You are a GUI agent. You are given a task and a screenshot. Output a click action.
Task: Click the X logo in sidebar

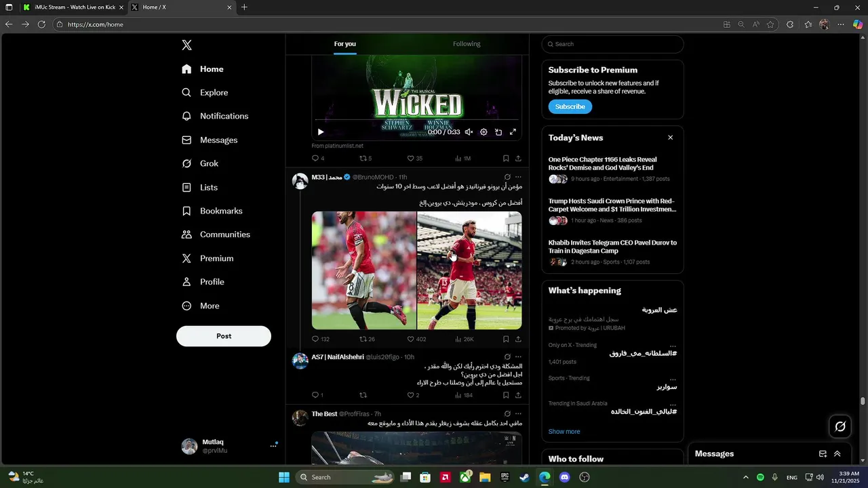(x=187, y=45)
